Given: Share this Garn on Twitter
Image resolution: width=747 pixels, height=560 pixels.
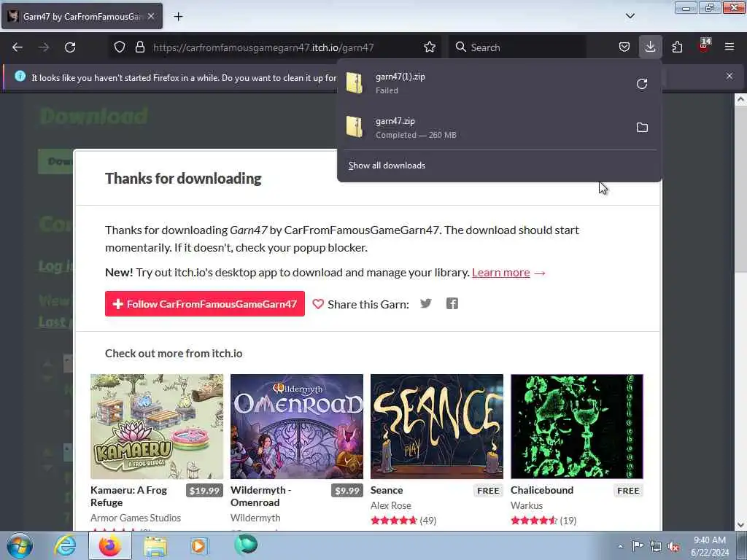Looking at the screenshot, I should (426, 303).
